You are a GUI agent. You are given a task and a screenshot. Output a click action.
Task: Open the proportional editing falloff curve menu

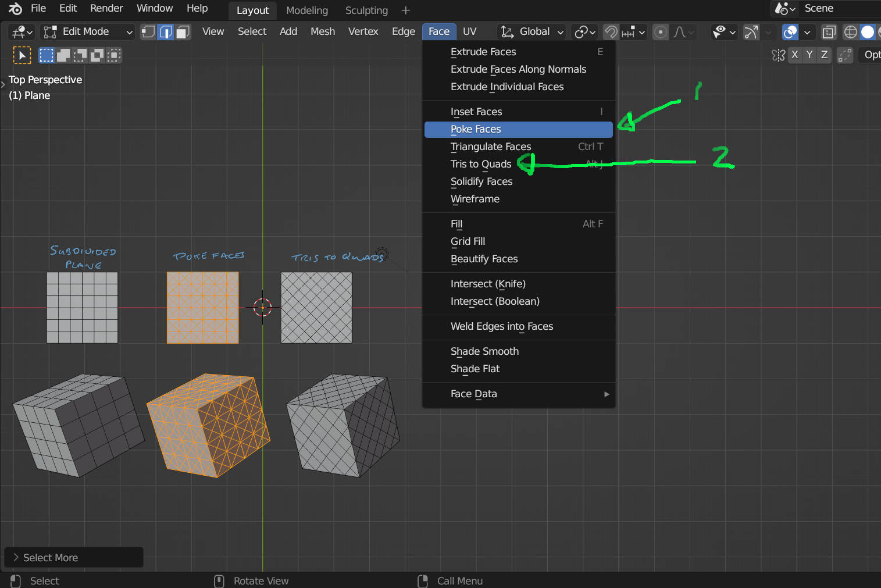(683, 31)
